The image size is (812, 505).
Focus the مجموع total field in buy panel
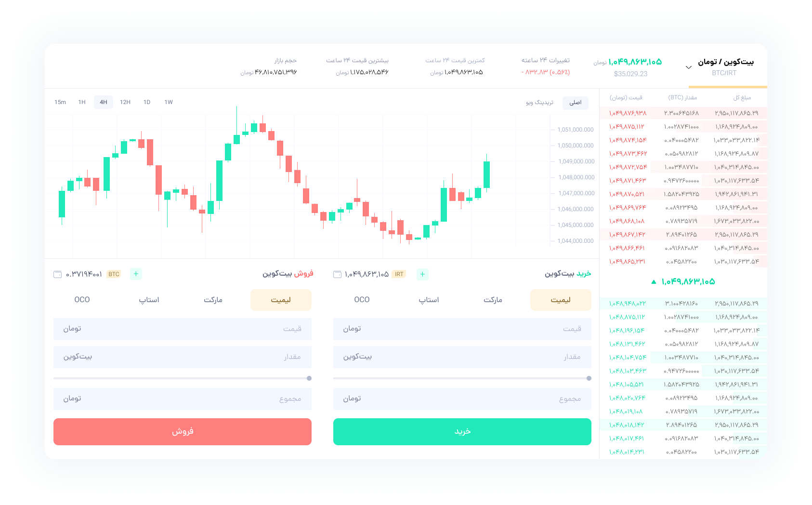(462, 399)
